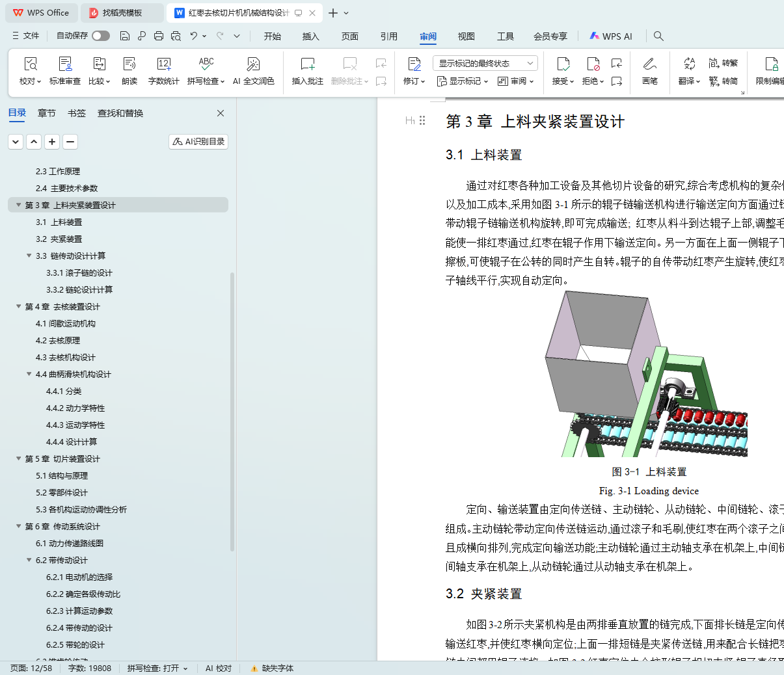Close the navigation sidebar panel
784x675 pixels.
(221, 113)
